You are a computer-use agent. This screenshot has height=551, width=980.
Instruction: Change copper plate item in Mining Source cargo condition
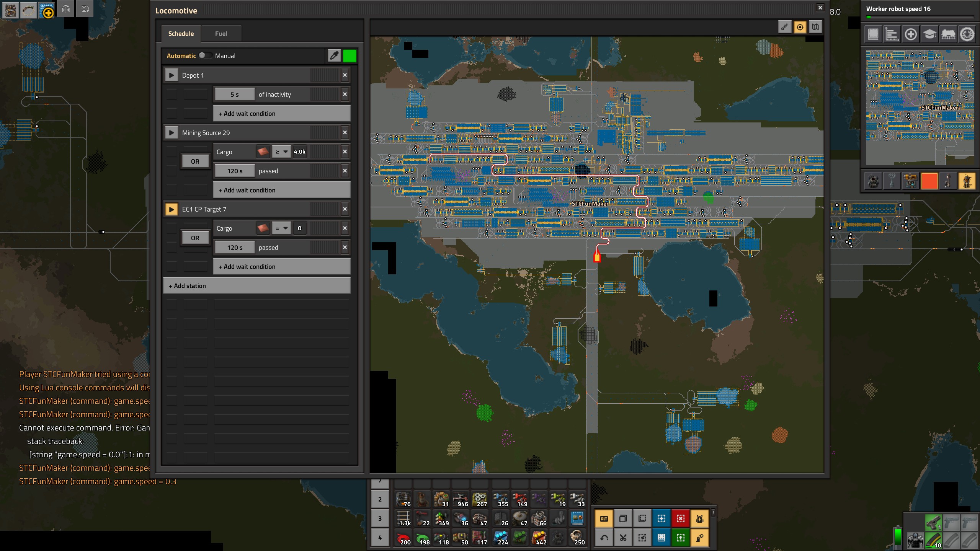point(263,152)
